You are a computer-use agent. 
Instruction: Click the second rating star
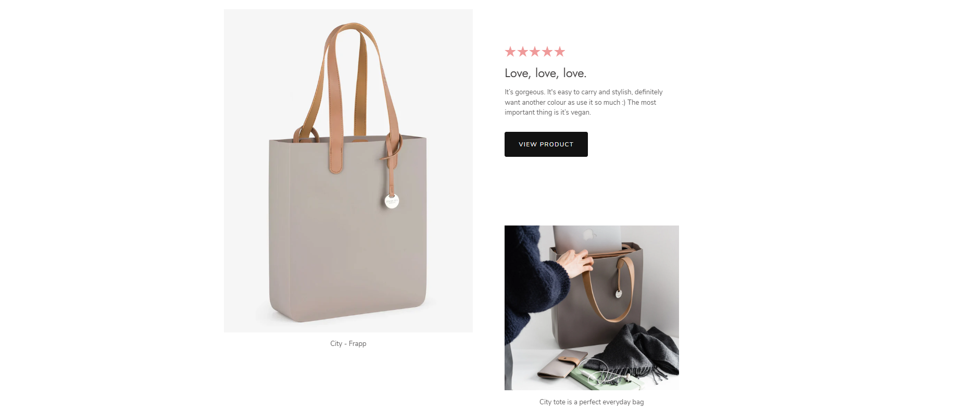(522, 52)
